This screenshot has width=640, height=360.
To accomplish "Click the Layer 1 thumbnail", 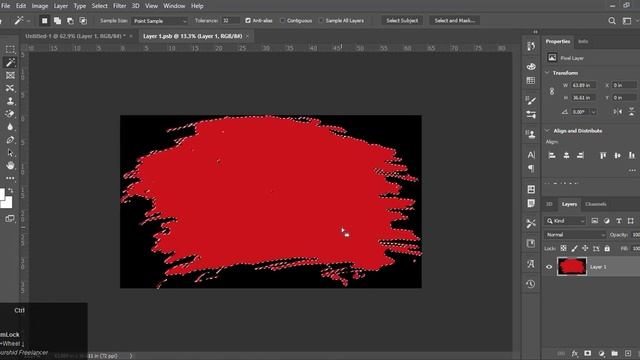I will [x=572, y=267].
